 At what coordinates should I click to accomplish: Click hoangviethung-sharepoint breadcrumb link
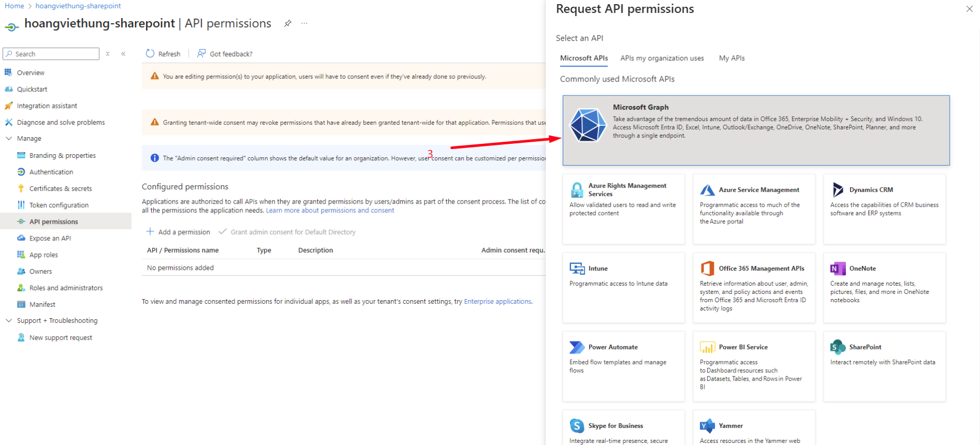tap(78, 6)
